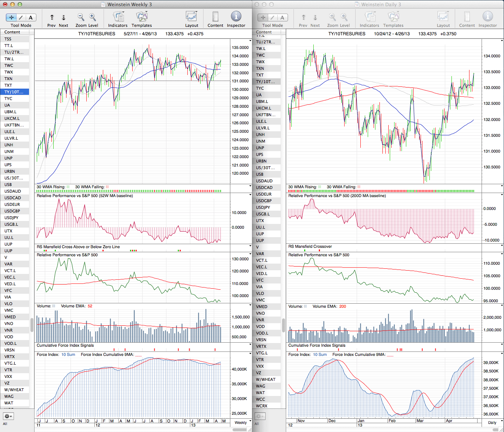Select USDJPY in the Weekly window symbol list
The image size is (504, 432).
click(x=11, y=218)
